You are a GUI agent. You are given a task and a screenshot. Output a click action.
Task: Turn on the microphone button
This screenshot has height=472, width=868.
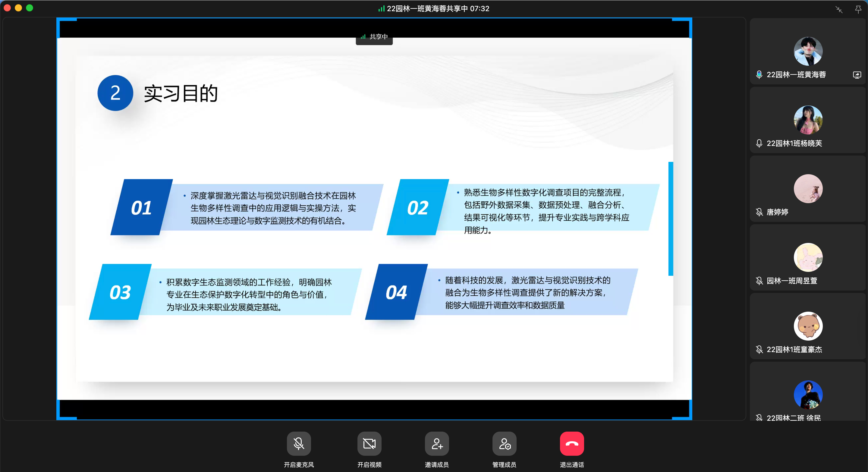tap(299, 444)
